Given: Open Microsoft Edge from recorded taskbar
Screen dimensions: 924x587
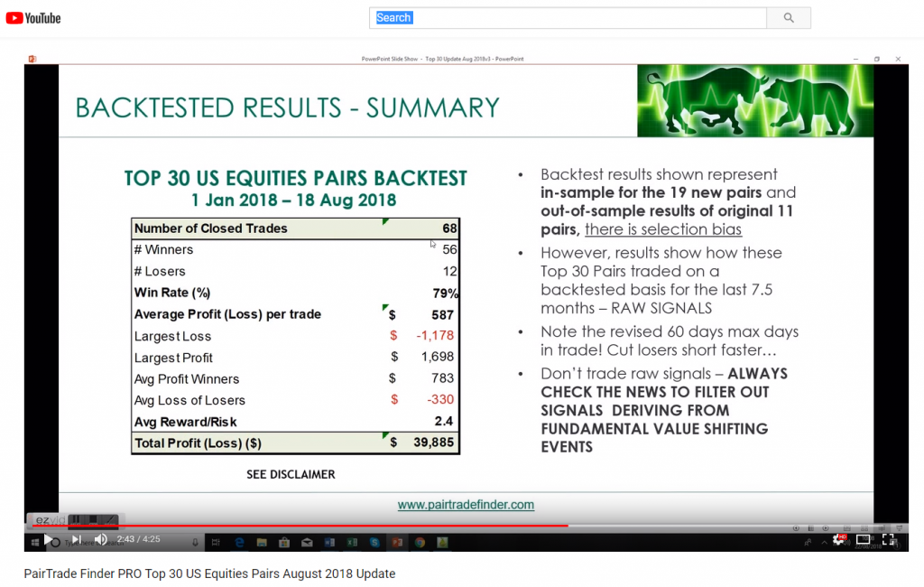Looking at the screenshot, I should pos(240,543).
